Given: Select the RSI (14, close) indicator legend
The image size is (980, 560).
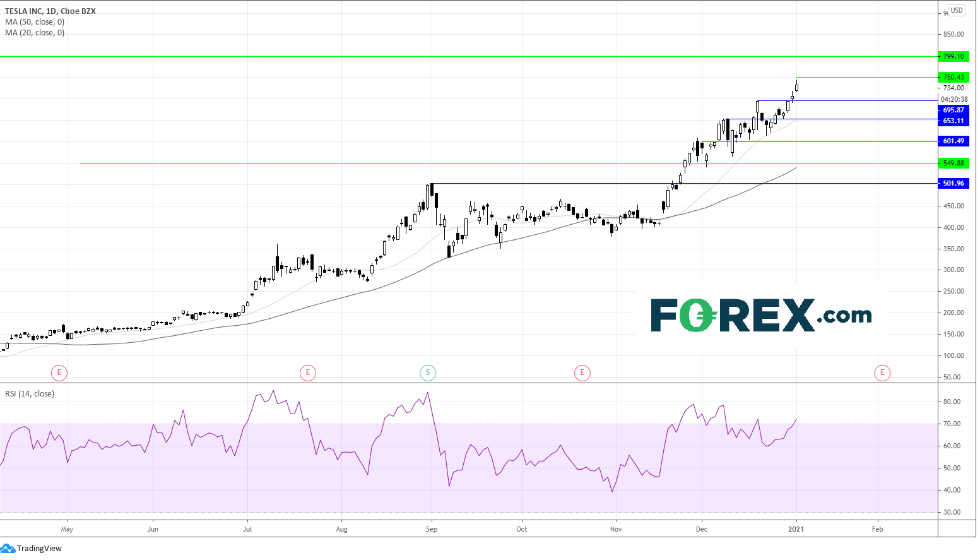Looking at the screenshot, I should pyautogui.click(x=30, y=394).
